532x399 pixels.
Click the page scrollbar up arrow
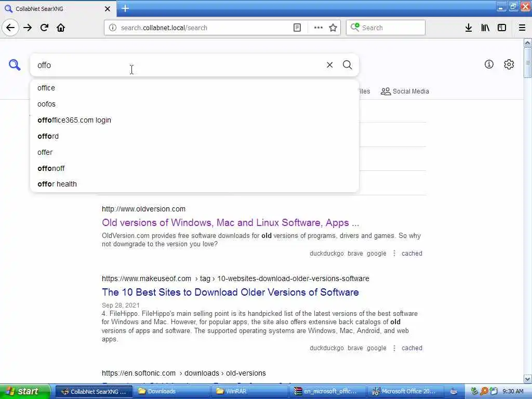click(527, 43)
